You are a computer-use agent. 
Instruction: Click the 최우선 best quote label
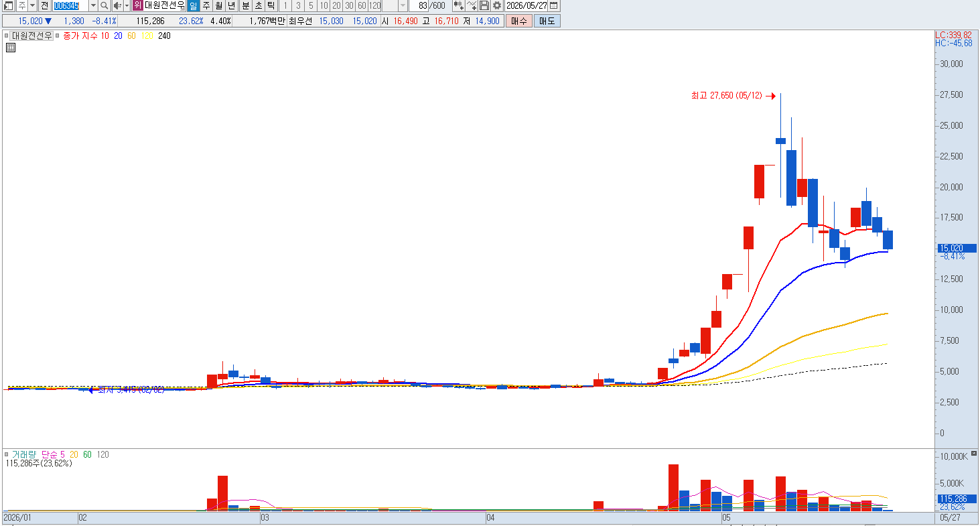point(301,21)
